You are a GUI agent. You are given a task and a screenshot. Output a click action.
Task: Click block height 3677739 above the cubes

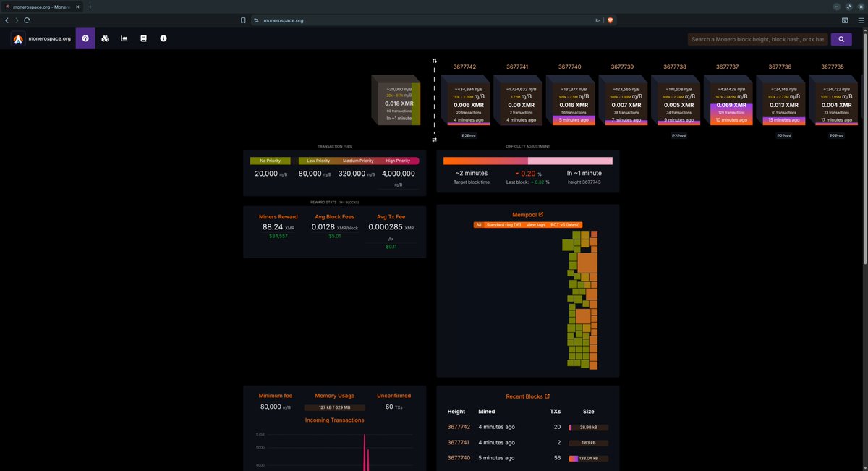click(622, 67)
